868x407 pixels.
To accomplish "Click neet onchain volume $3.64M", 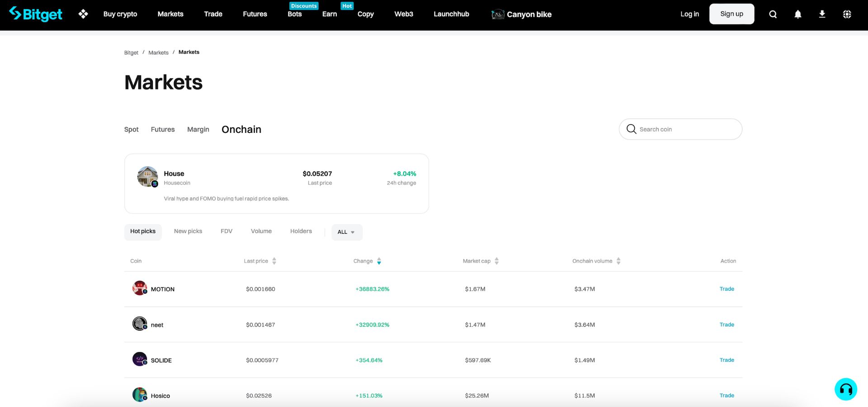I will (585, 325).
